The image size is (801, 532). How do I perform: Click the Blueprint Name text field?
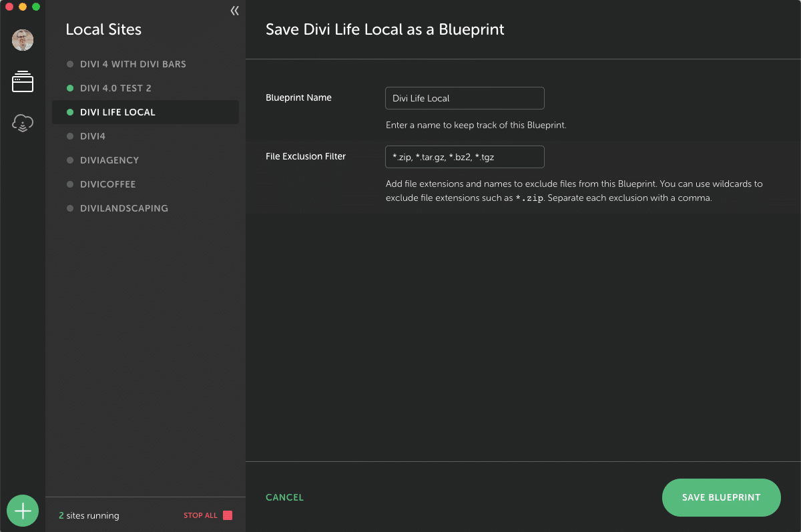pyautogui.click(x=465, y=98)
